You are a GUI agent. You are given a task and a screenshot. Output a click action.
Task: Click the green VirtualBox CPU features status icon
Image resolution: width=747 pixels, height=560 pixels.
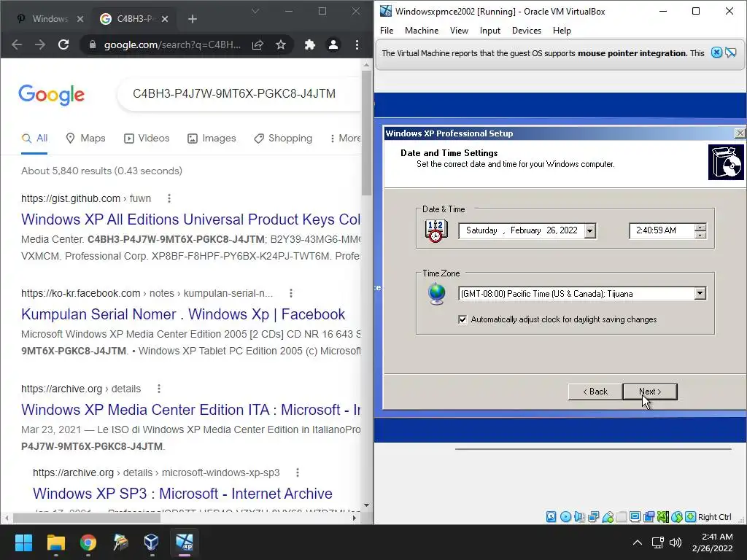pyautogui.click(x=662, y=517)
